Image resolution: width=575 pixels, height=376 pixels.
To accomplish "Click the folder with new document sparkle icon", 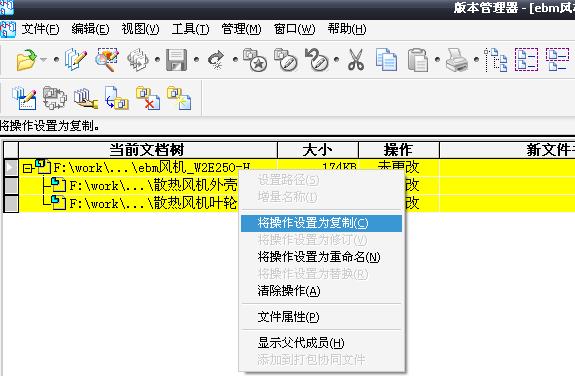I will 179,98.
